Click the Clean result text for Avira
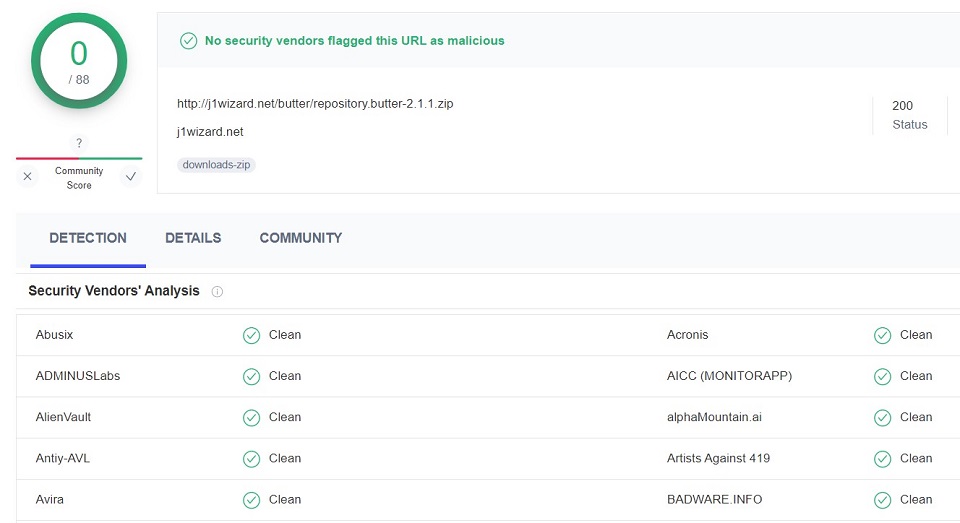 [285, 500]
